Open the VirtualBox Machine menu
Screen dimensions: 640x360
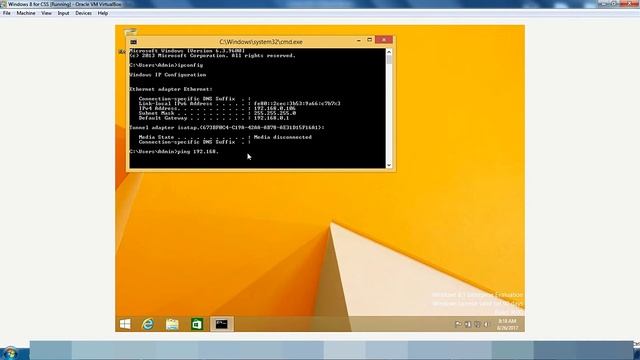[26, 13]
